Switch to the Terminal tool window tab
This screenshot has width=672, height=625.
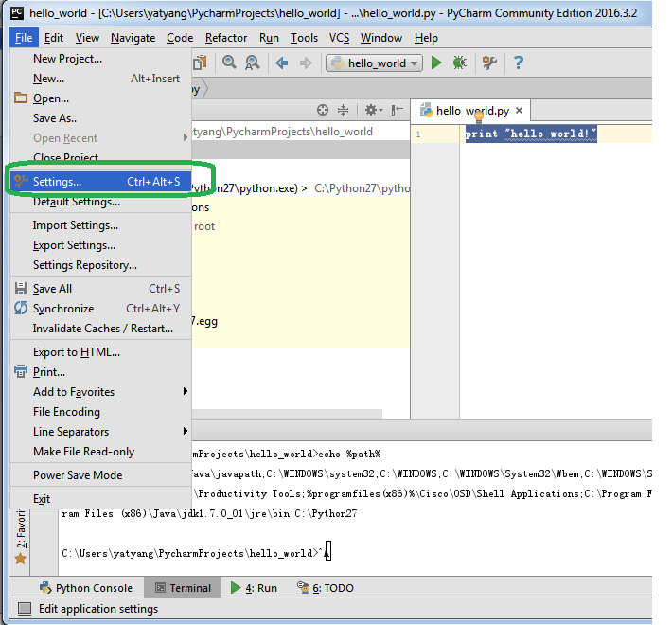(x=183, y=588)
